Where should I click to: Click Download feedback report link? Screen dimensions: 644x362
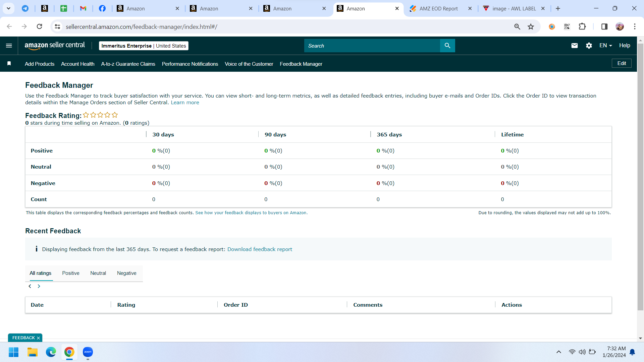260,249
